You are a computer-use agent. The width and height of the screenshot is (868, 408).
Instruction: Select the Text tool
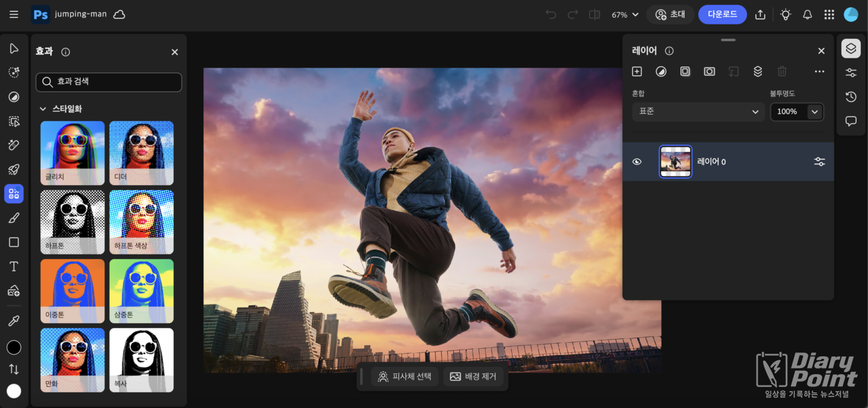(x=14, y=267)
